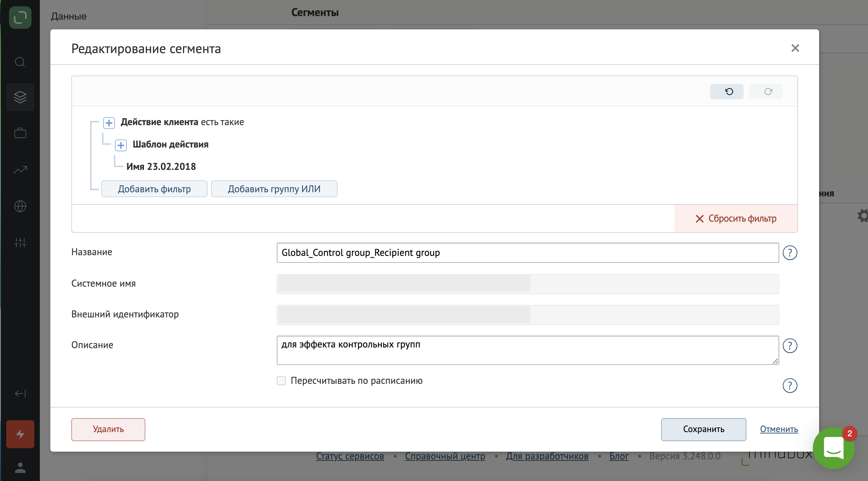Viewport: 868px width, 481px height.
Task: Open the briefcase icon in sidebar
Action: [x=20, y=133]
